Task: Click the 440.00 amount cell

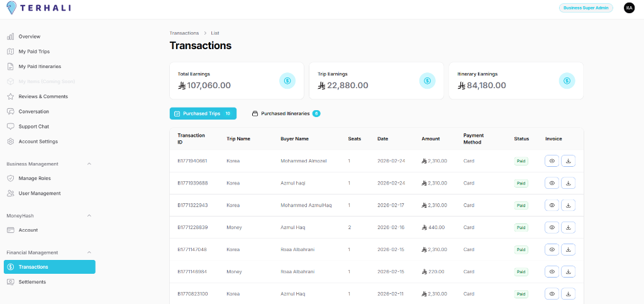Action: click(x=433, y=227)
